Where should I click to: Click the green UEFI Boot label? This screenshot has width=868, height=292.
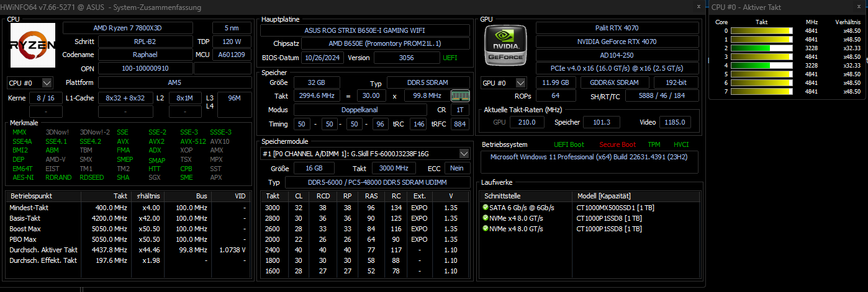pos(569,144)
